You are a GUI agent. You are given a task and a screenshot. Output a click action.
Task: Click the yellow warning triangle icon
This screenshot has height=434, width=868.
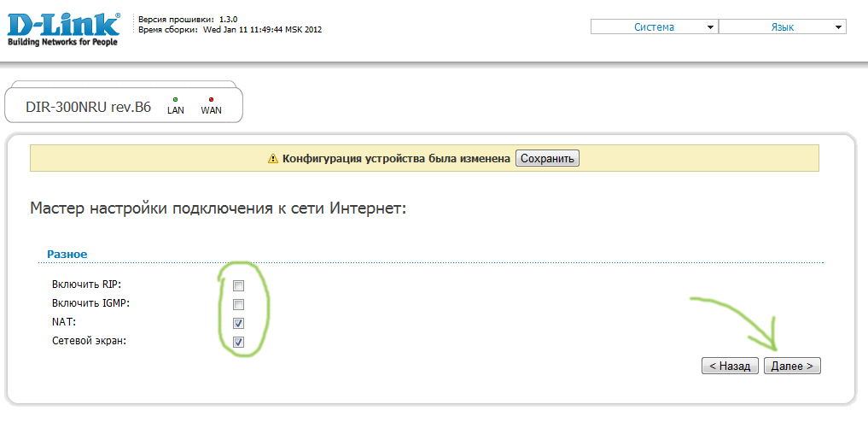pyautogui.click(x=273, y=159)
